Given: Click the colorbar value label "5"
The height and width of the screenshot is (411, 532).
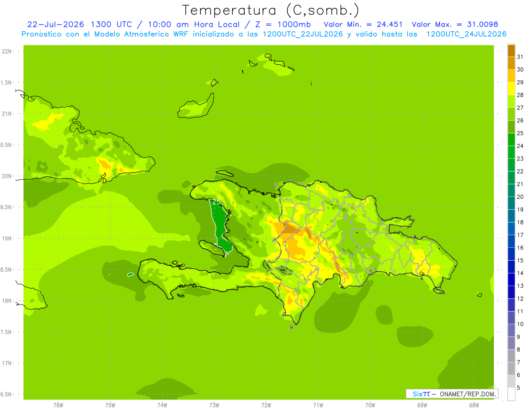Looking at the screenshot, I should pyautogui.click(x=519, y=388).
